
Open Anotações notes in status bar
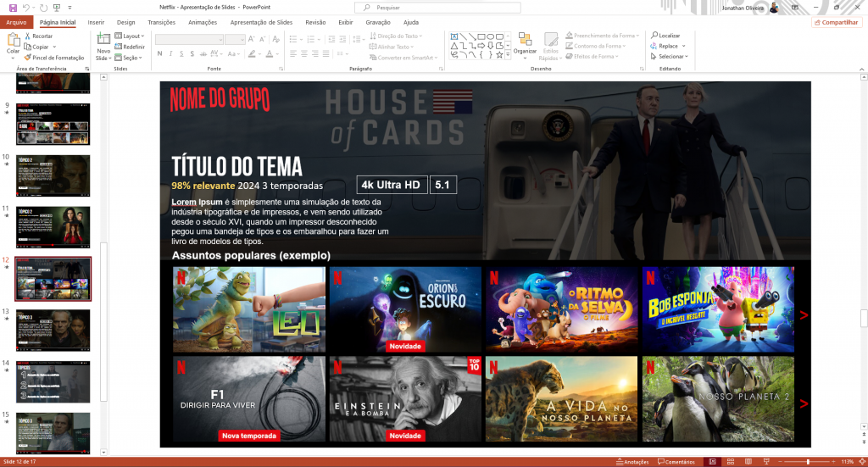tap(632, 462)
